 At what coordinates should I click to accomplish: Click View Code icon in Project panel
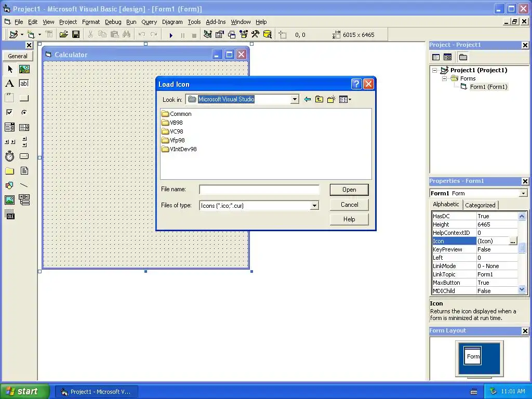tap(436, 57)
